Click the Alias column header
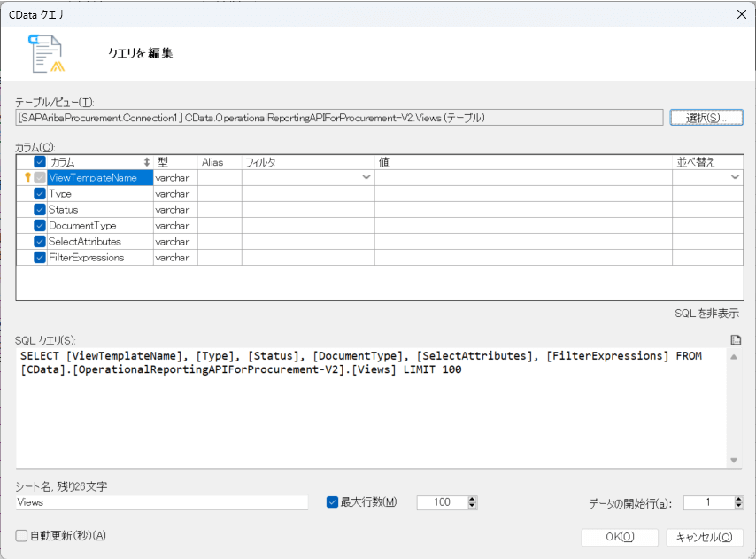The width and height of the screenshot is (756, 559). (x=220, y=162)
